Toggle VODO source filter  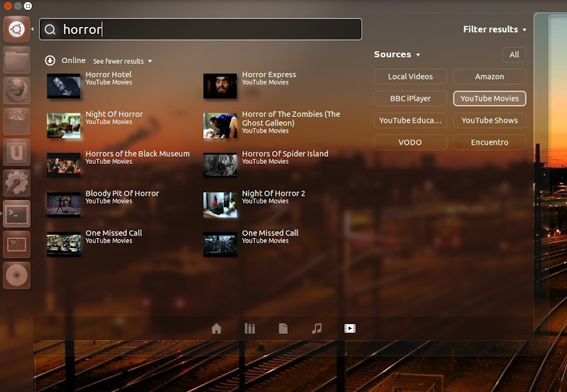pyautogui.click(x=410, y=142)
